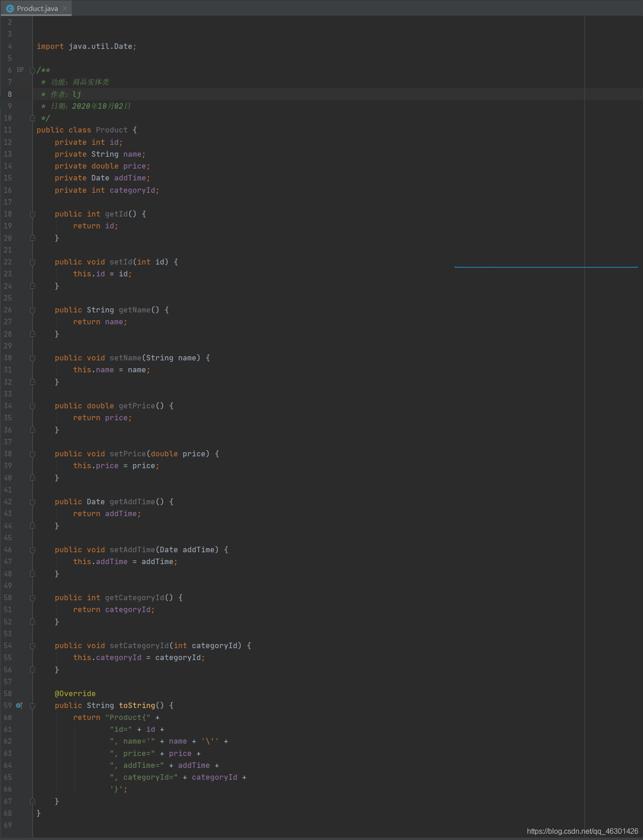Image resolution: width=643 pixels, height=840 pixels.
Task: Click '", categoryId=" + categoryId +' line
Action: pos(178,777)
